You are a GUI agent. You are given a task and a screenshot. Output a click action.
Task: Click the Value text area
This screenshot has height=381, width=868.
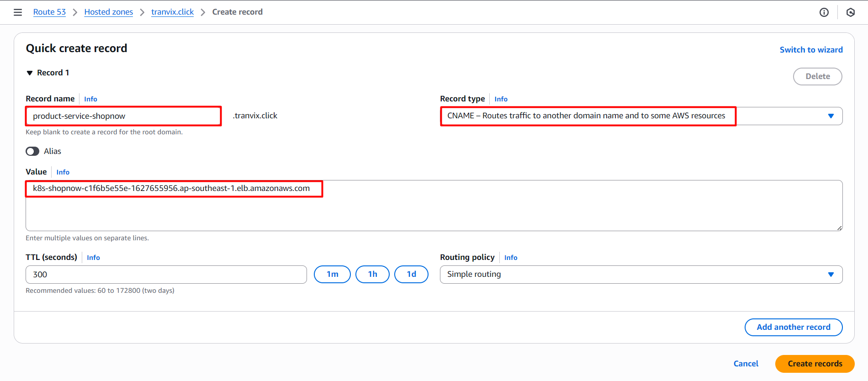(434, 210)
